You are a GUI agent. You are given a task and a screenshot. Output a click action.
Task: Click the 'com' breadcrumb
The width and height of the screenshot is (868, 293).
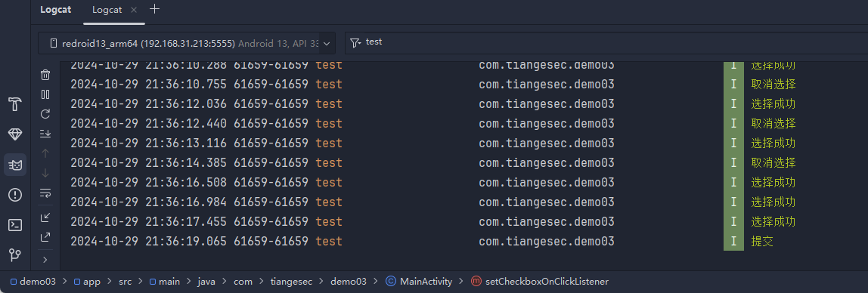(x=243, y=282)
